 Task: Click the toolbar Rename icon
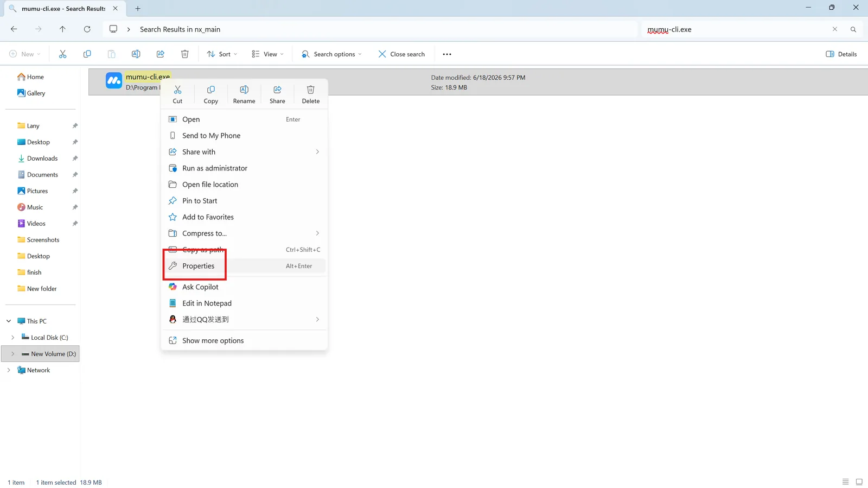tap(136, 54)
